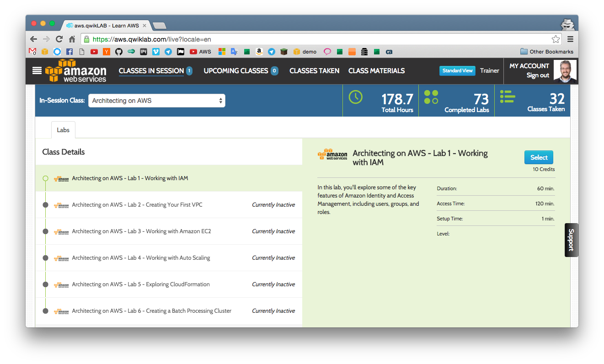
Task: Click 'Currently Inactive' on the Lab 3 row
Action: coord(273,231)
